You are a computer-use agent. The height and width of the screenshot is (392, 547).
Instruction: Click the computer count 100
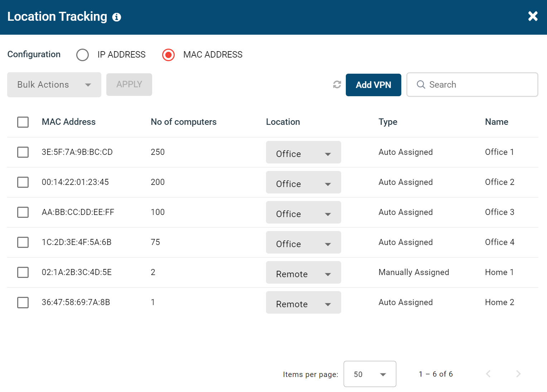[x=158, y=212]
